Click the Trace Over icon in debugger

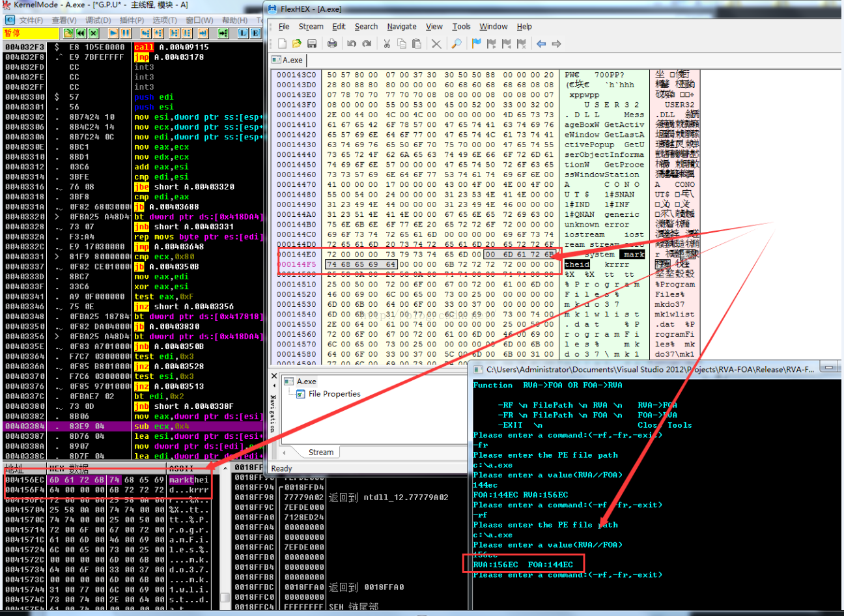coord(188,33)
